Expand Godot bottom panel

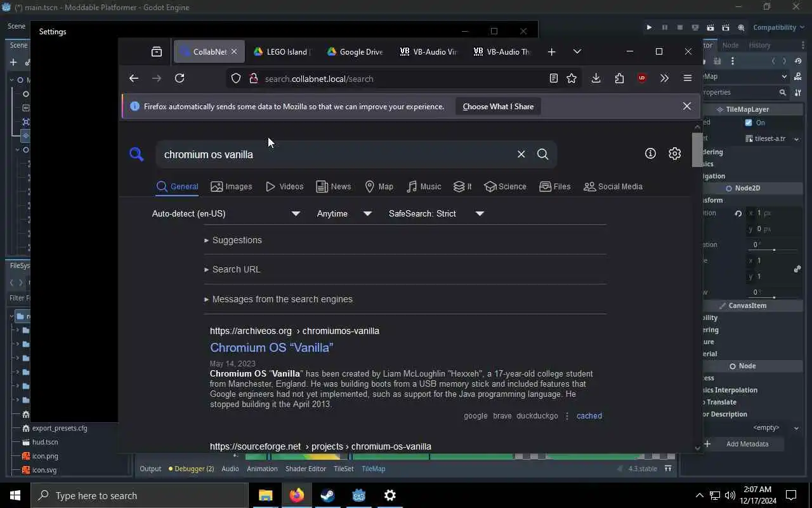coord(668,469)
